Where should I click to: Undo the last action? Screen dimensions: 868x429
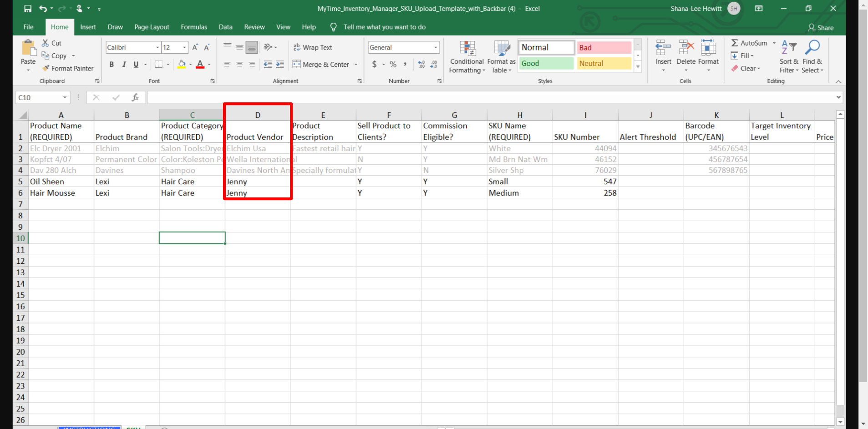43,9
